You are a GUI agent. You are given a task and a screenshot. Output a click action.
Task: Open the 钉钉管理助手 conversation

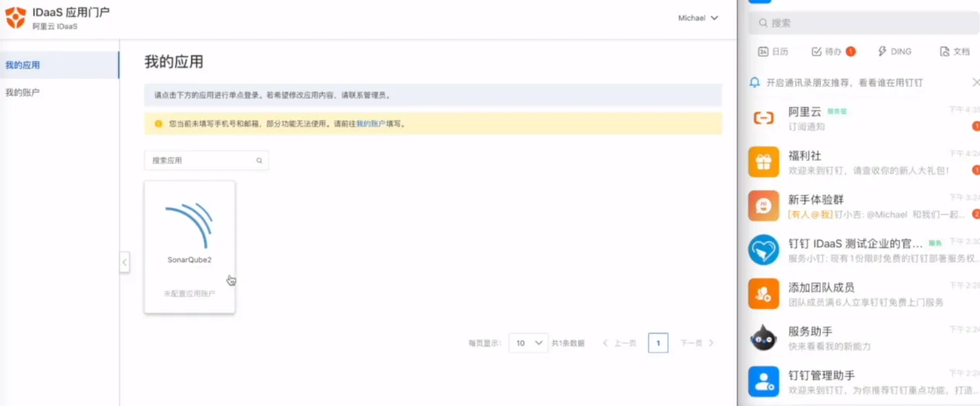click(859, 382)
